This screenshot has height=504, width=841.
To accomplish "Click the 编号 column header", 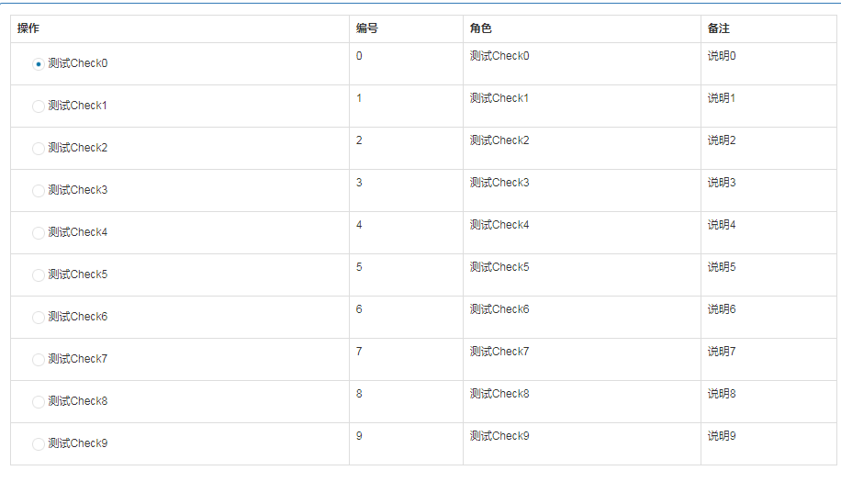I will (x=406, y=29).
